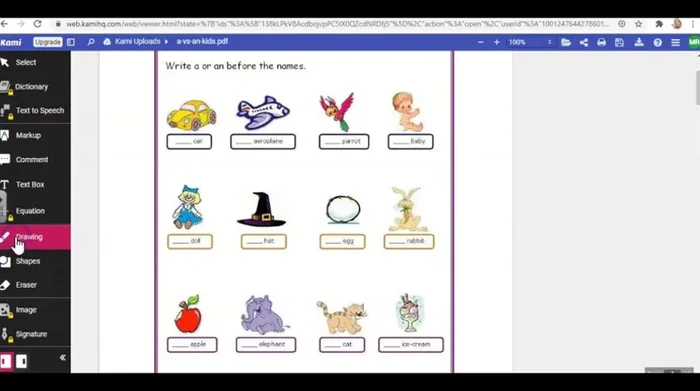Click the 'egg' answer box
The height and width of the screenshot is (391, 700).
pyautogui.click(x=342, y=241)
